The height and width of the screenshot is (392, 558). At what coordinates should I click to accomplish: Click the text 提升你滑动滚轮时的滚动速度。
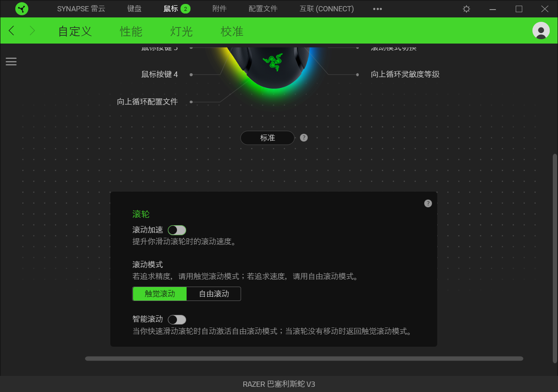[184, 241]
